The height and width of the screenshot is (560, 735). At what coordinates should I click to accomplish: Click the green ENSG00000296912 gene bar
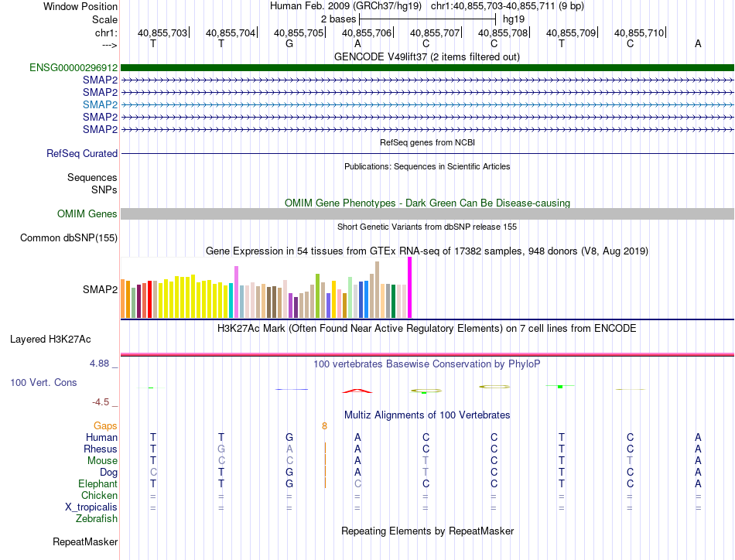427,67
